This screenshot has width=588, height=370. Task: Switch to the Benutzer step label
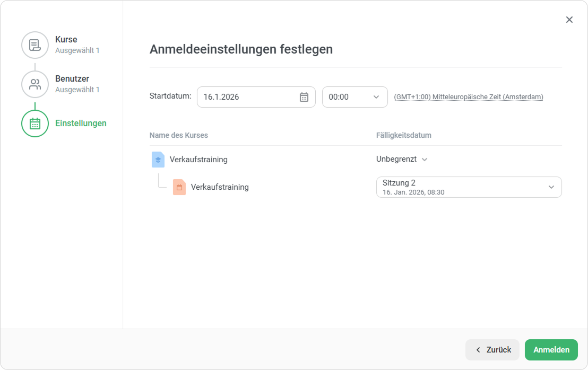click(72, 79)
